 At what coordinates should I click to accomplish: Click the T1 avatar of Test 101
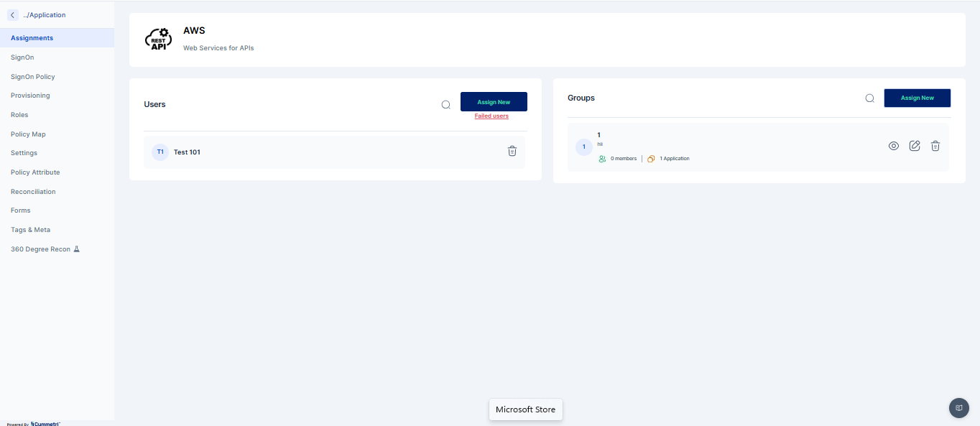pyautogui.click(x=160, y=152)
